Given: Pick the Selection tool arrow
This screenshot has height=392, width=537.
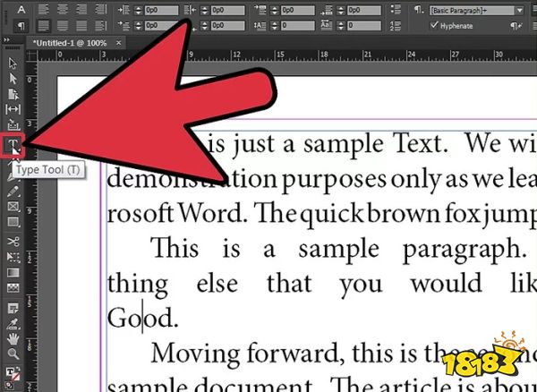Looking at the screenshot, I should pyautogui.click(x=13, y=64).
